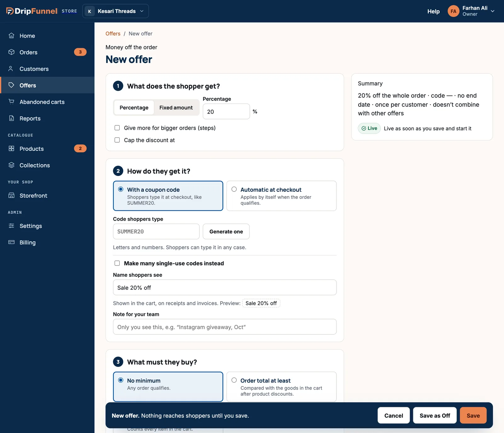The height and width of the screenshot is (433, 504).
Task: Click the Products count badge 2
Action: pyautogui.click(x=80, y=148)
